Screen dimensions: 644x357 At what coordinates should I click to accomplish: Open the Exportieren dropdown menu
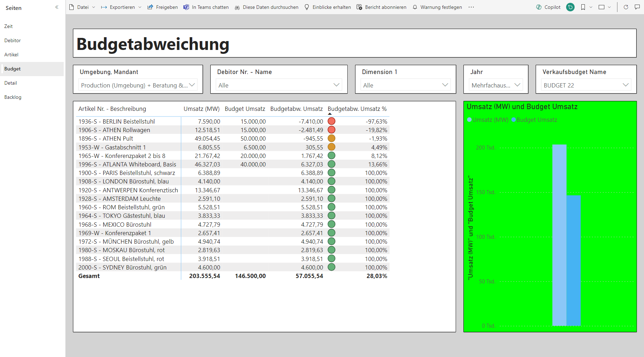(121, 7)
